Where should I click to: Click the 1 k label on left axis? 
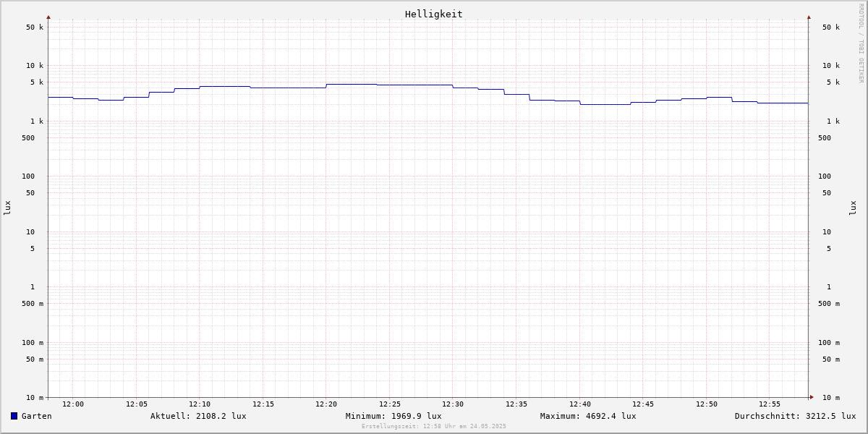click(x=37, y=122)
